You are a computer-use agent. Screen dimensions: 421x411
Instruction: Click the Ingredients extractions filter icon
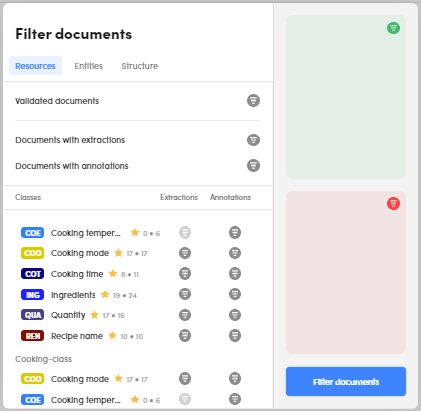[185, 294]
